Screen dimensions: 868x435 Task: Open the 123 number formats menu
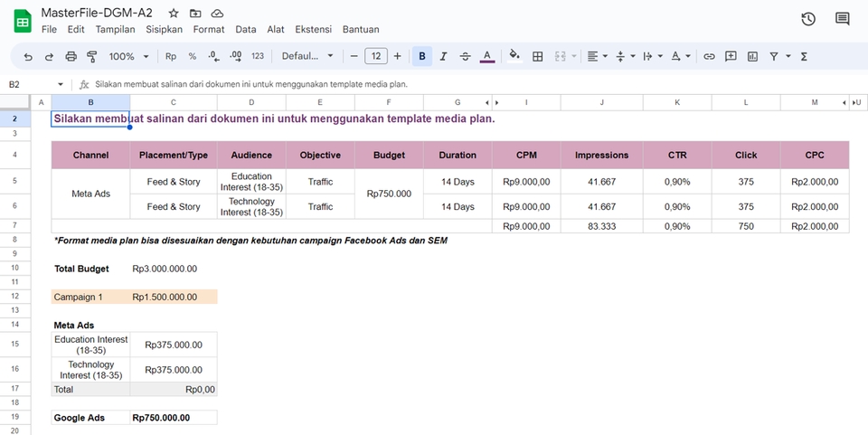(x=258, y=56)
